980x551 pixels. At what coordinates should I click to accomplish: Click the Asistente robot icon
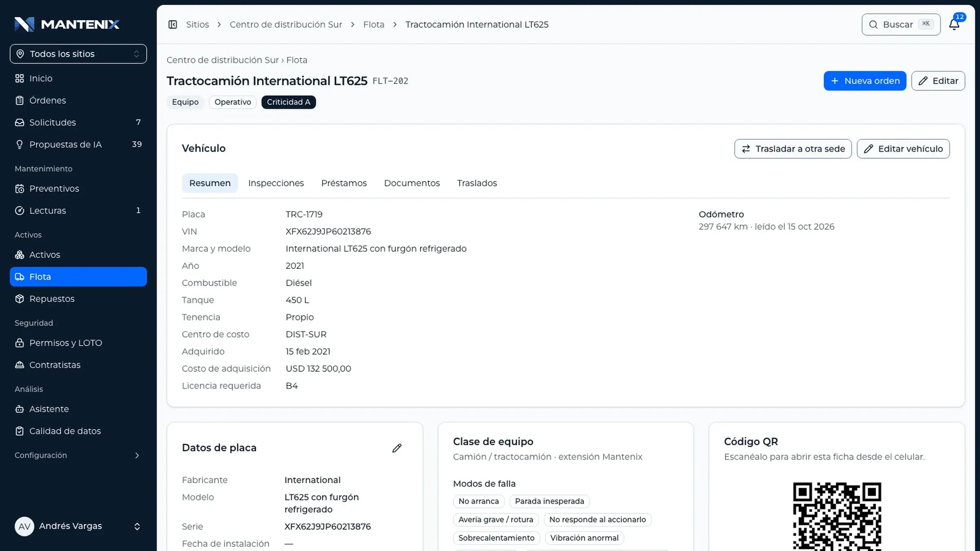(x=20, y=409)
